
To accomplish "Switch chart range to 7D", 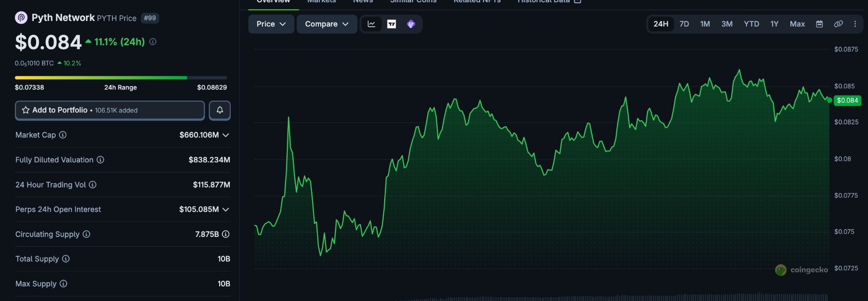I will tap(684, 24).
